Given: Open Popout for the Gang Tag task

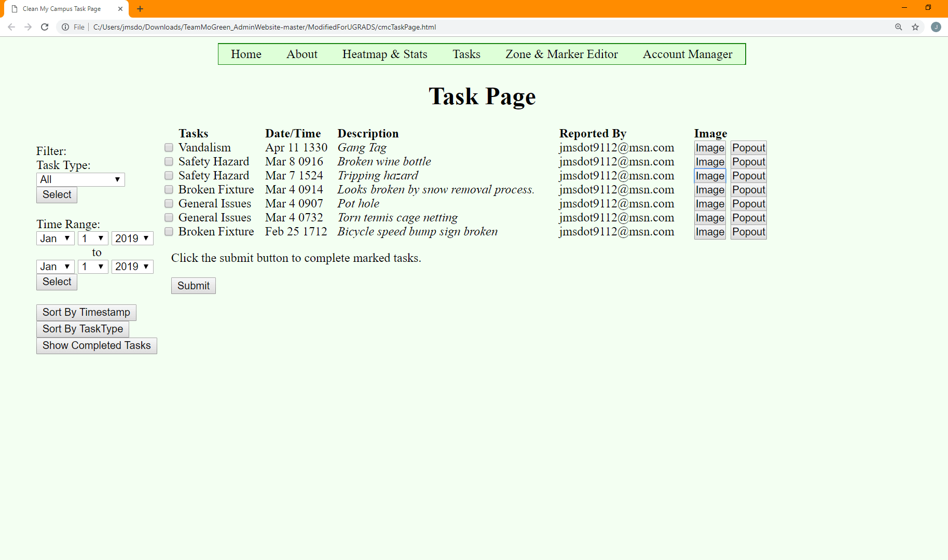Looking at the screenshot, I should 748,148.
